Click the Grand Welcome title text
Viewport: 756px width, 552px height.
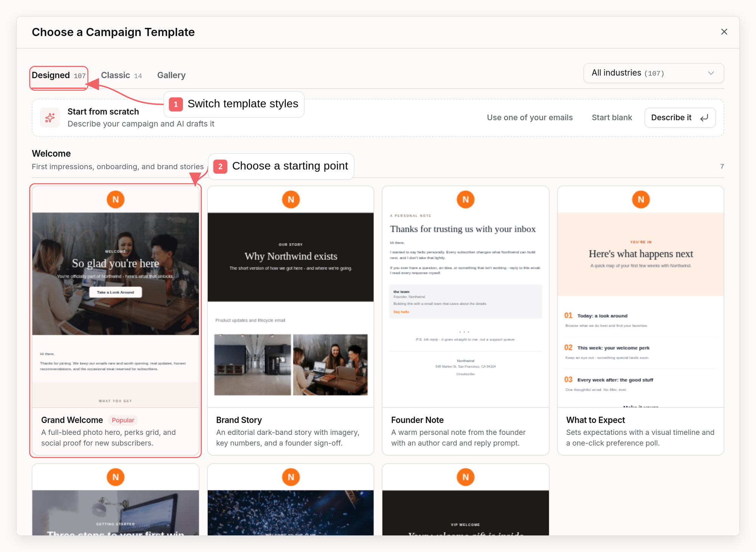point(72,420)
